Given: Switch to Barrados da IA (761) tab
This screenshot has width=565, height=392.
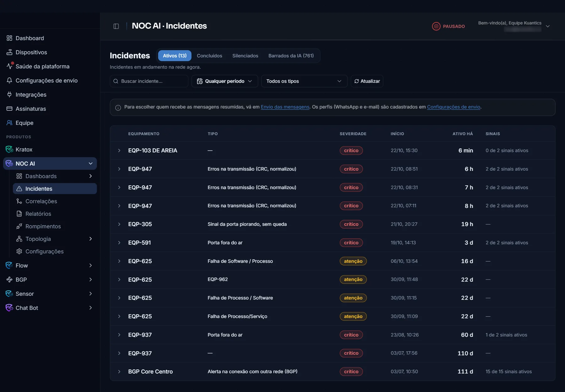Looking at the screenshot, I should click(x=291, y=56).
